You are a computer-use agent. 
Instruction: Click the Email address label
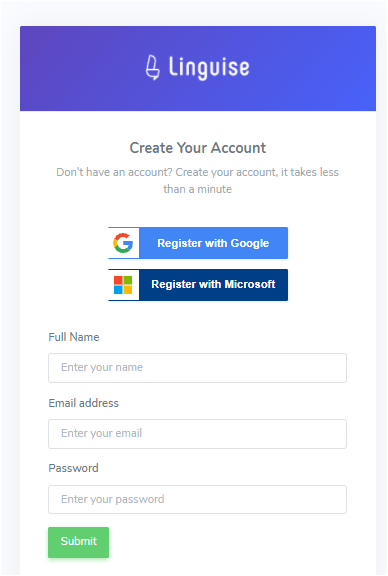(83, 403)
